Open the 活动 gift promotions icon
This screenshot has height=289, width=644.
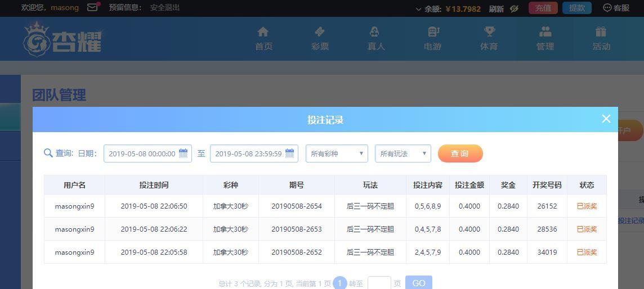click(x=601, y=32)
